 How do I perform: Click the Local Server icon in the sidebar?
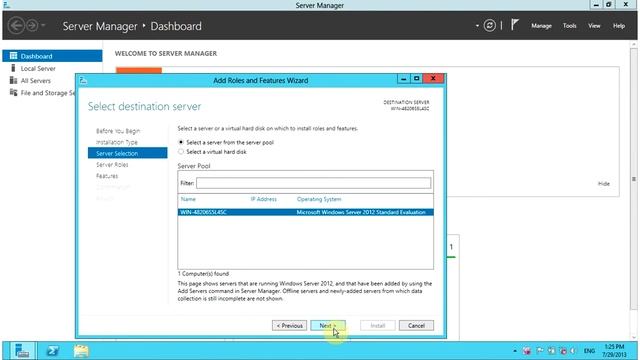(13, 68)
